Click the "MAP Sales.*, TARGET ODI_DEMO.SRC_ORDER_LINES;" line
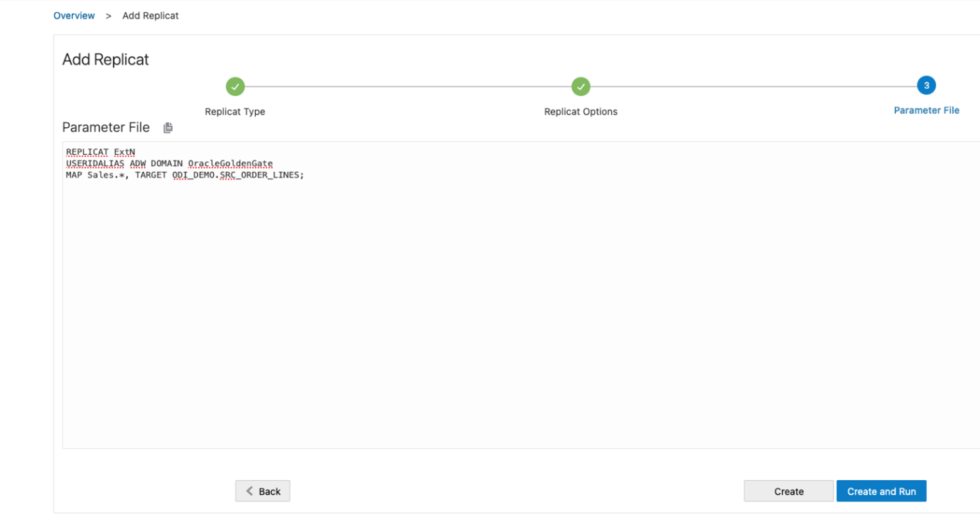 tap(185, 175)
